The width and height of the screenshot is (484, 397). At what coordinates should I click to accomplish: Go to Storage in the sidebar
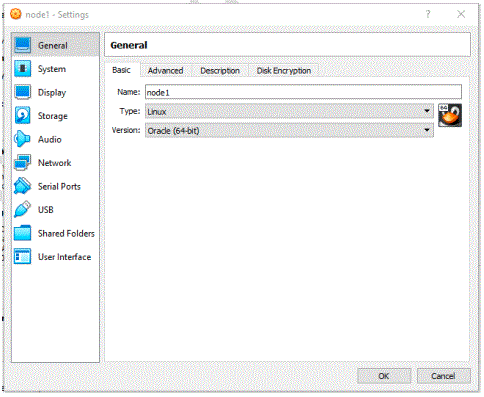click(x=56, y=116)
